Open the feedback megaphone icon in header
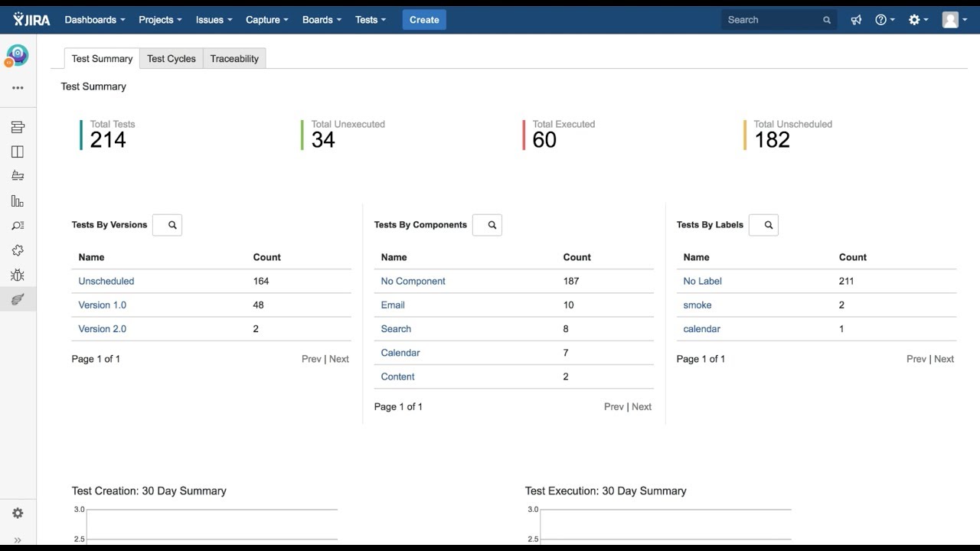Viewport: 980px width, 551px height. 856,20
